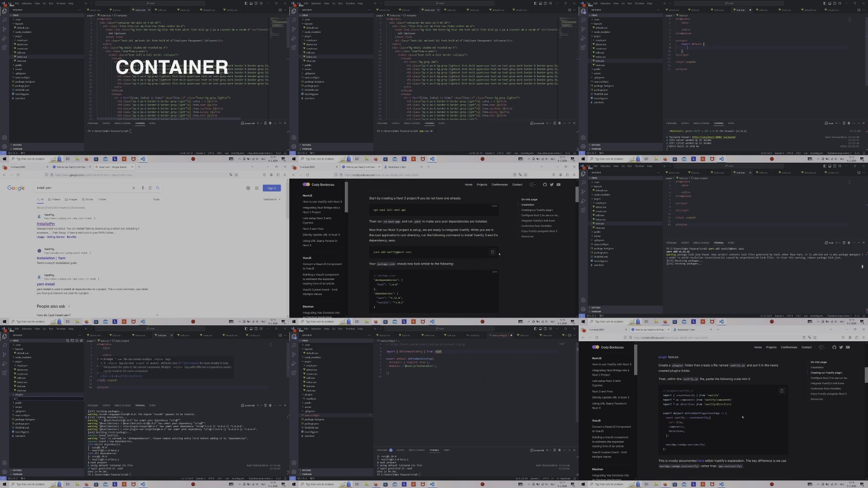The image size is (868, 488).
Task: Bookmark the Google search page with the star icon
Action: (236, 175)
